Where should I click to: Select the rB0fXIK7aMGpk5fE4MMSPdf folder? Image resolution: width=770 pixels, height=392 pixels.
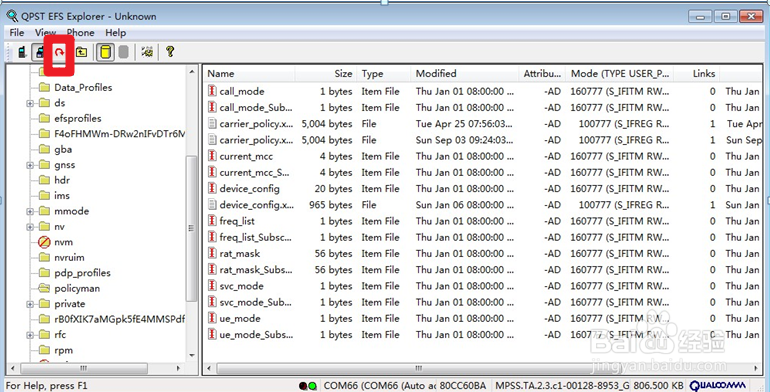pyautogui.click(x=119, y=319)
